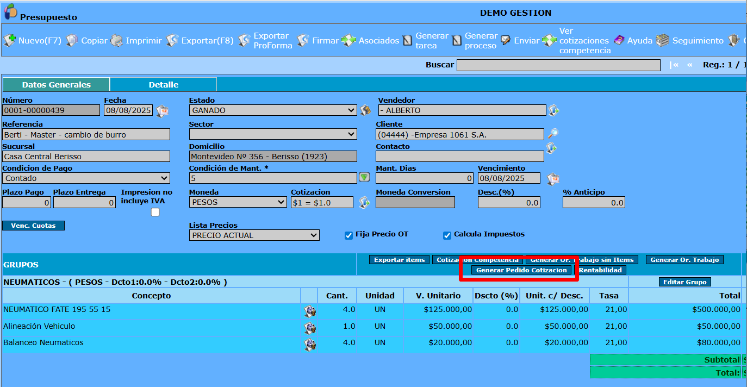747x387 pixels.
Task: Click the Cliente field Empresa 1061 S.A.
Action: tap(459, 134)
